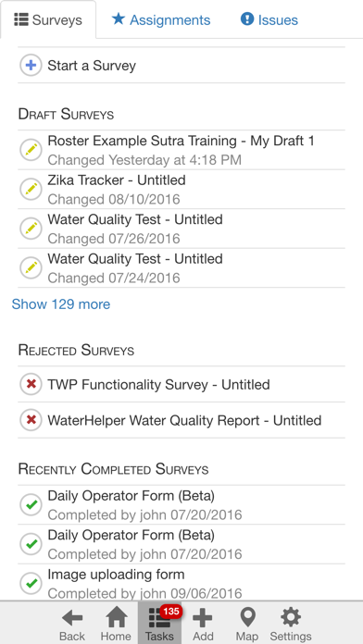Tap the red X beside WaterHelper Water Quality Report
This screenshot has height=644, width=363.
click(x=31, y=420)
